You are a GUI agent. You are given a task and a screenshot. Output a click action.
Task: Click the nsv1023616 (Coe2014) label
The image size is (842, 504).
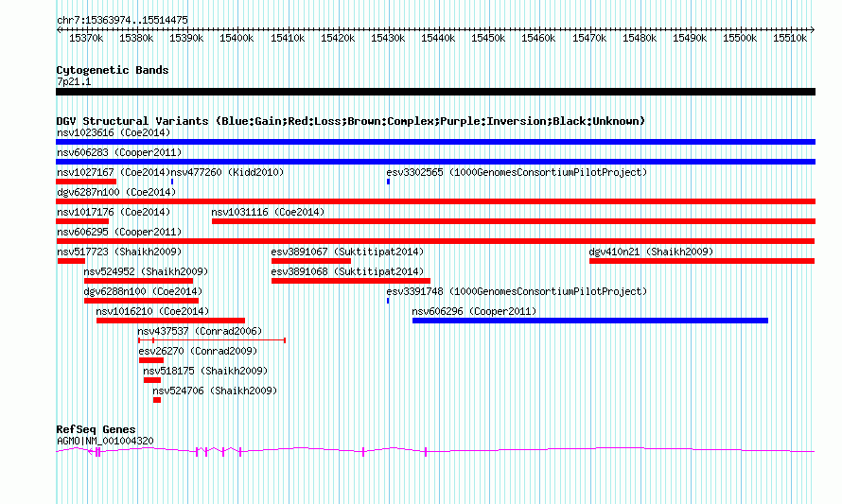114,132
